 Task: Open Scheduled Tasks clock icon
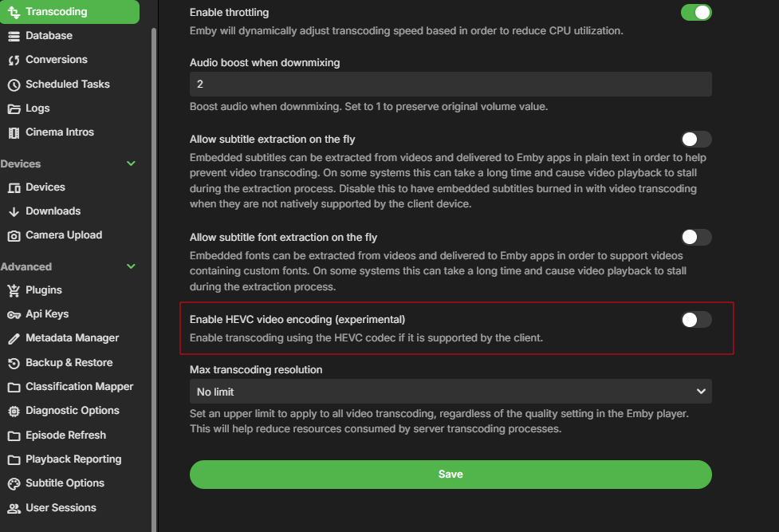14,85
